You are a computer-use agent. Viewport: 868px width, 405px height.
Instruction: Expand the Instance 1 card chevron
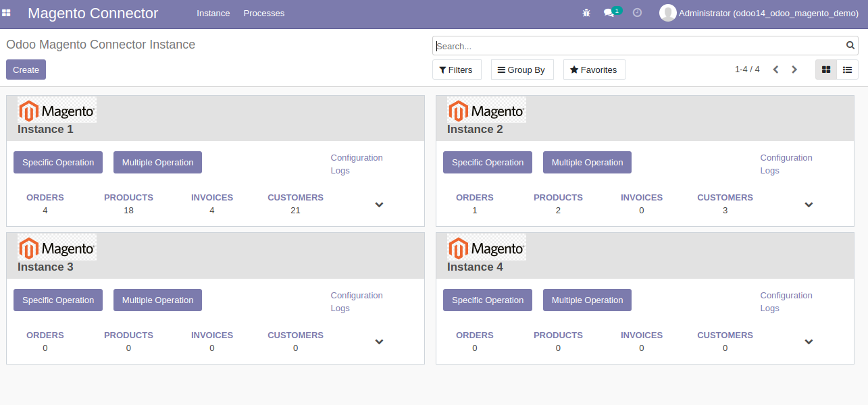[379, 205]
